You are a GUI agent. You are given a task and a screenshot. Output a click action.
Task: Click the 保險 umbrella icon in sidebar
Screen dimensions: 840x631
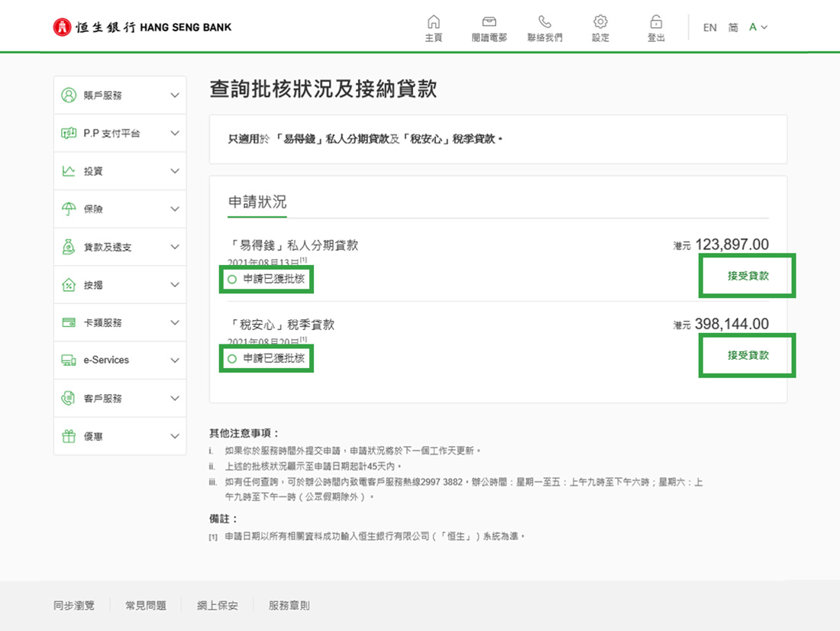[x=69, y=209]
